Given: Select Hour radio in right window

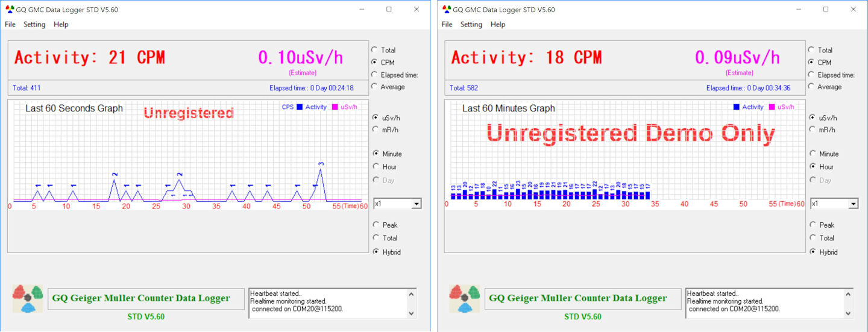Looking at the screenshot, I should point(813,166).
